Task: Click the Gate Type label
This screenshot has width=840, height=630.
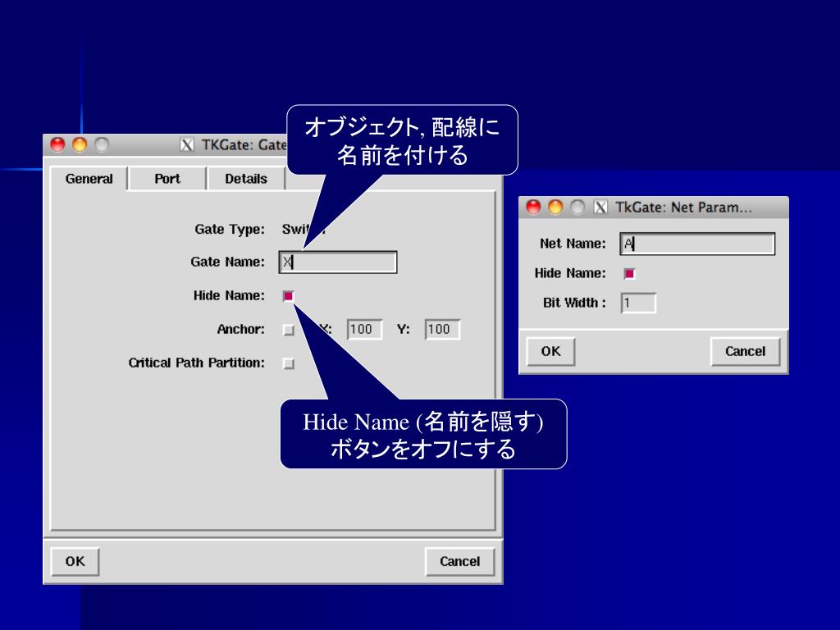Action: click(230, 230)
